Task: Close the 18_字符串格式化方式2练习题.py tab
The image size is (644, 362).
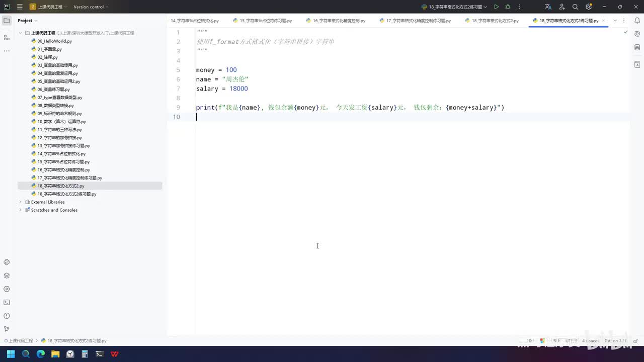Action: 603,21
